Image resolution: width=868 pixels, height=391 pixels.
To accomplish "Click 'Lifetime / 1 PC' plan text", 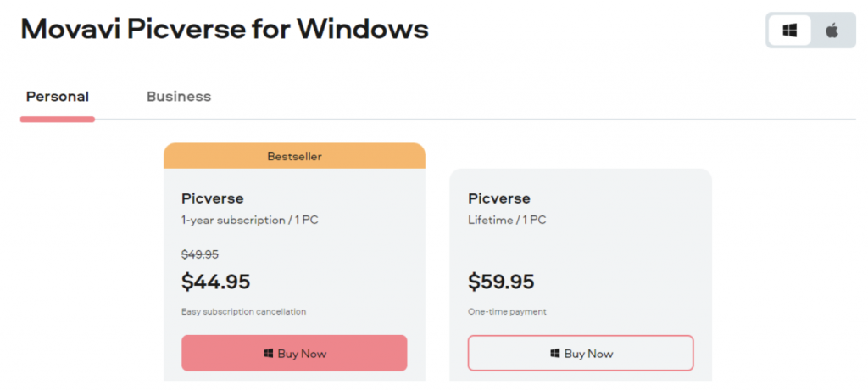I will coord(507,220).
